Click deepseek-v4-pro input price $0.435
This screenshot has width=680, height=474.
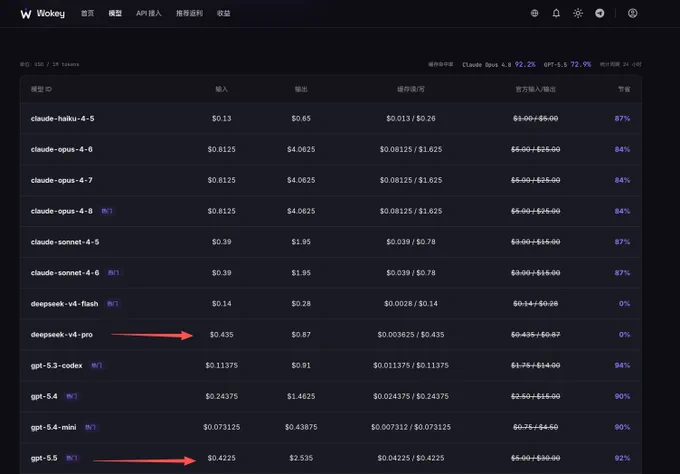coord(222,334)
